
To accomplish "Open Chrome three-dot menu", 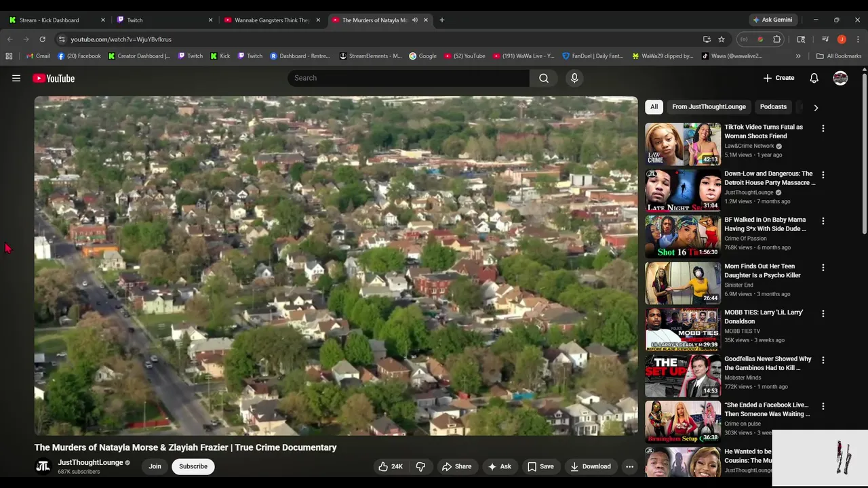I will coord(858,39).
